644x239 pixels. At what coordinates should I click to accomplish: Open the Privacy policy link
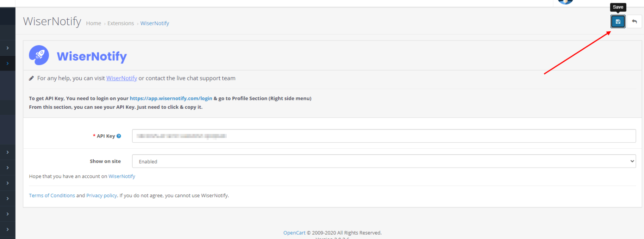point(101,196)
